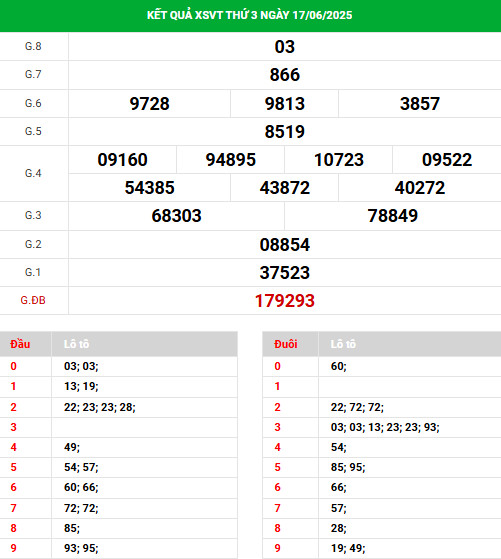Click G.6 number 9813
Image resolution: width=501 pixels, height=559 pixels.
pyautogui.click(x=285, y=104)
